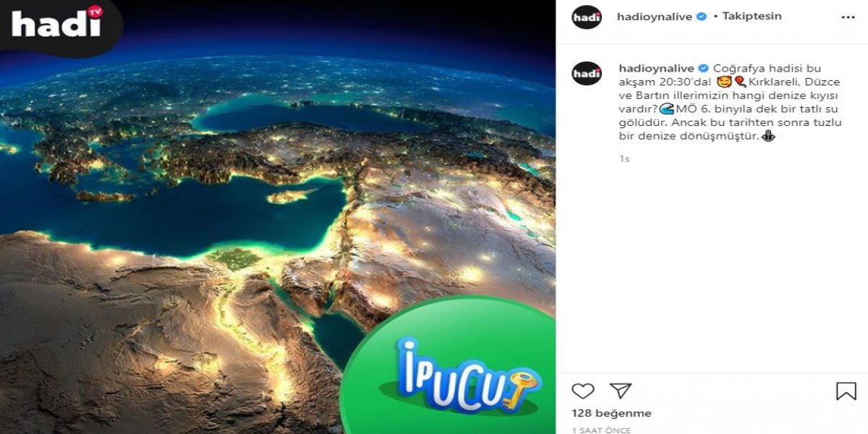This screenshot has width=868, height=434.
Task: Click the 1s caption time label
Action: [624, 158]
